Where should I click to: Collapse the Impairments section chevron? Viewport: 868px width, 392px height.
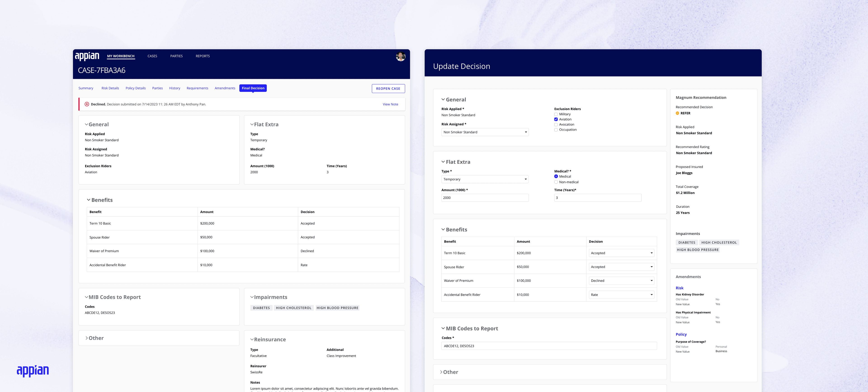tap(252, 297)
